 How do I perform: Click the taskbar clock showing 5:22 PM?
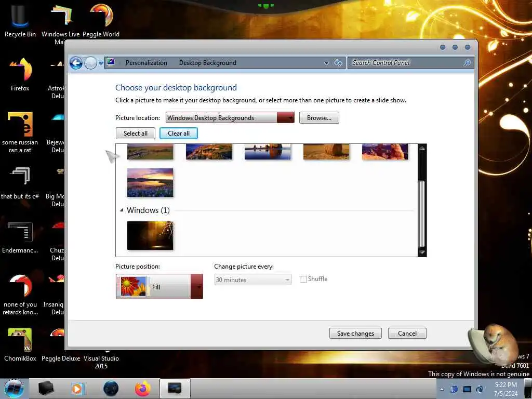click(506, 389)
